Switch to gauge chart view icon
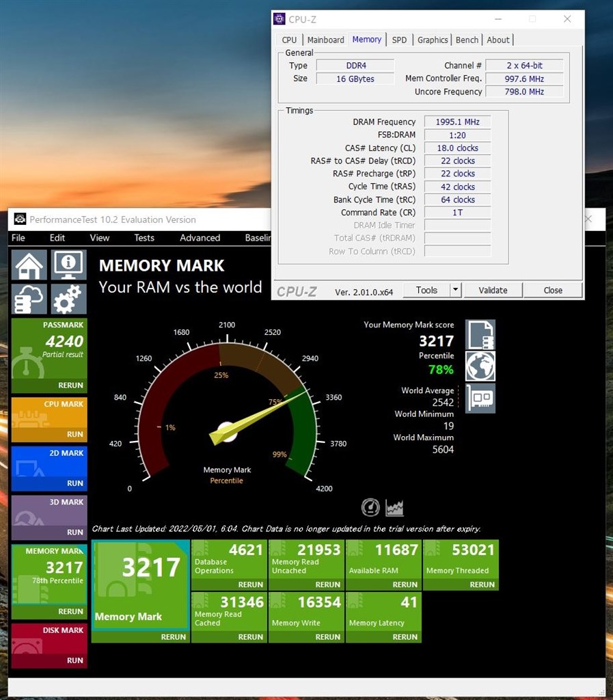This screenshot has height=700, width=613. pos(370,507)
